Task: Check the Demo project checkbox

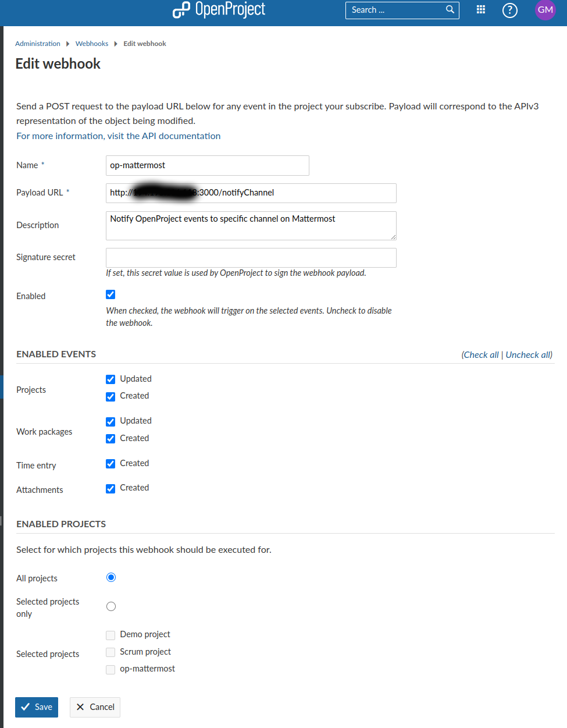Action: click(x=110, y=635)
